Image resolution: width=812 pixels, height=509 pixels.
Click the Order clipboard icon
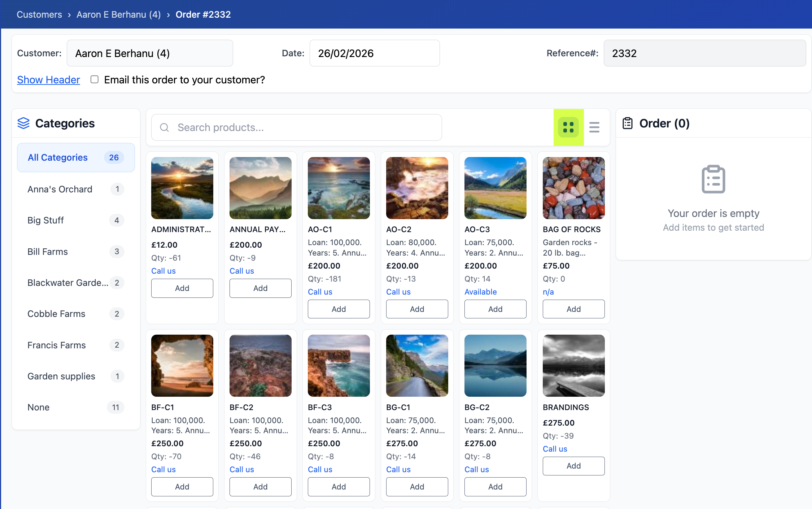628,123
